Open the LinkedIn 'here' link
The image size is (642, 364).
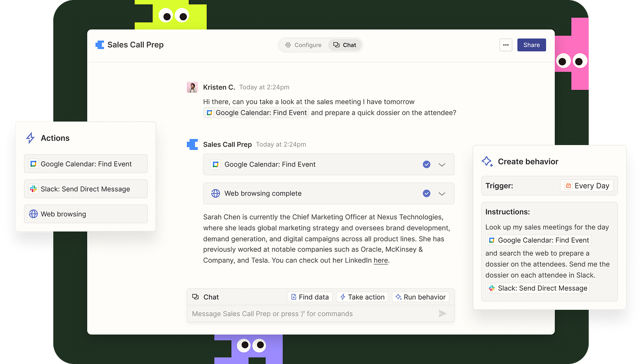coord(381,260)
